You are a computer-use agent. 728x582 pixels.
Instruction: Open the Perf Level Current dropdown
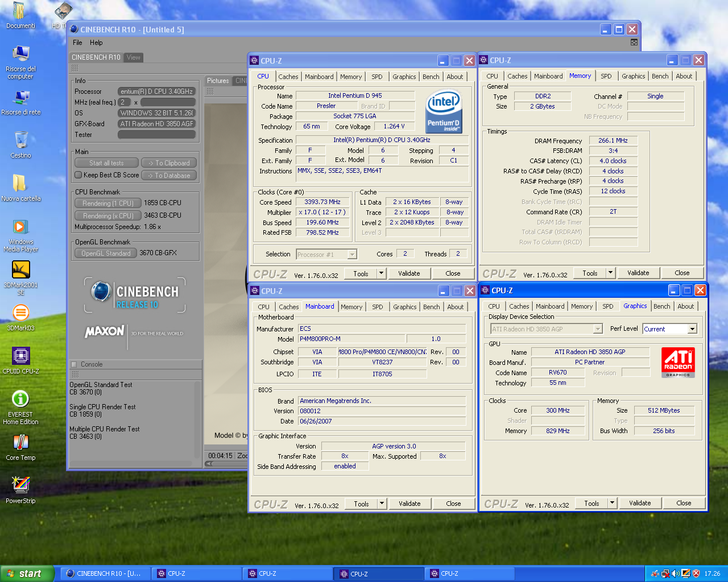point(692,329)
